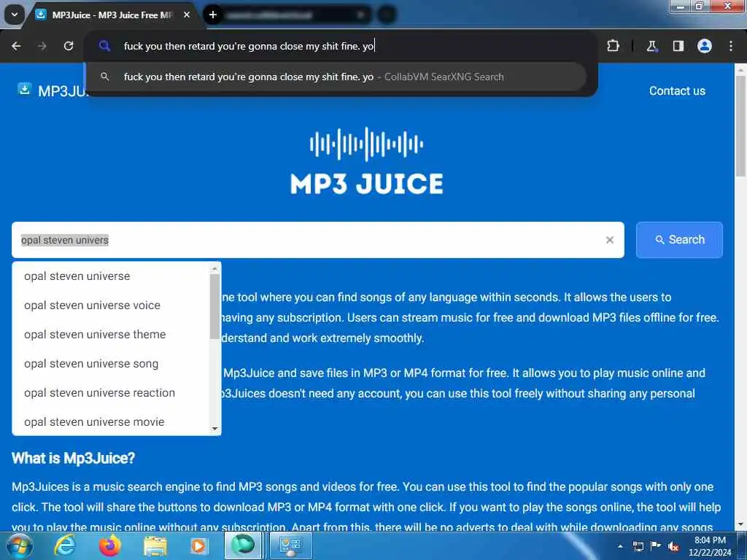Toggle the browser side panel icon
Screen dimensions: 747x560
678,46
